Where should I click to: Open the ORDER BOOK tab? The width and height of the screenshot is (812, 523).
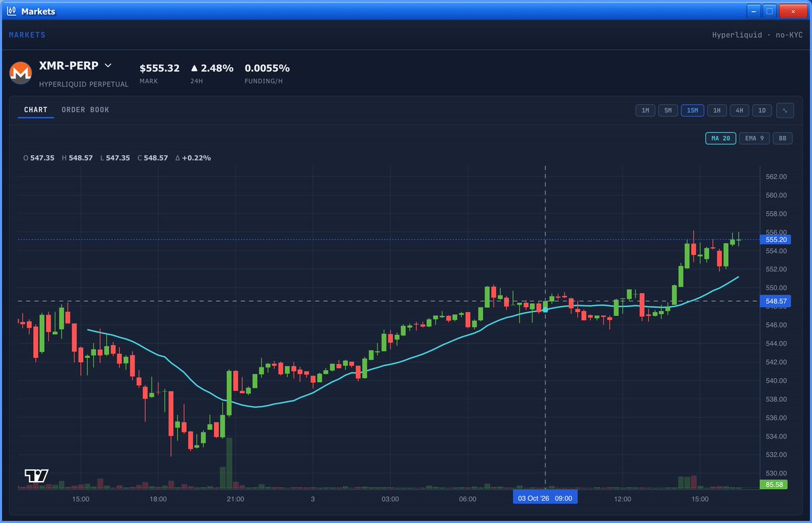(85, 110)
